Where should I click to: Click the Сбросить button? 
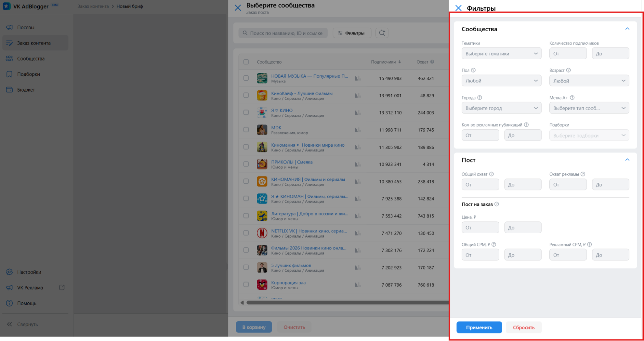(524, 327)
